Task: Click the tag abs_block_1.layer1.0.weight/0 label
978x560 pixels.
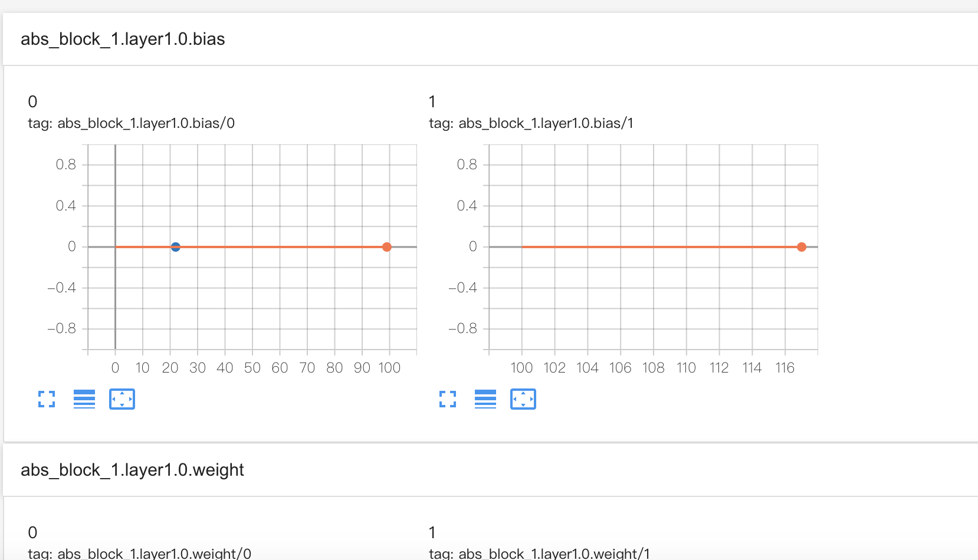Action: [x=140, y=554]
